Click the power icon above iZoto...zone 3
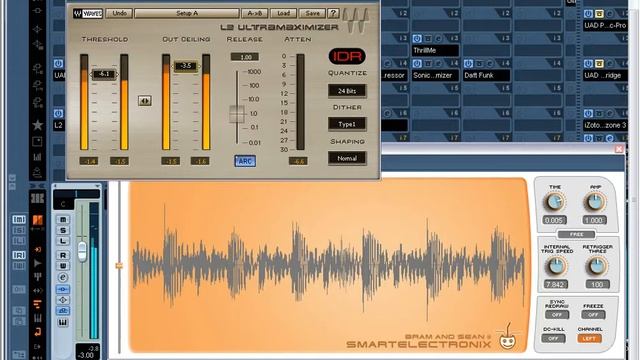This screenshot has width=640, height=360. (x=588, y=113)
